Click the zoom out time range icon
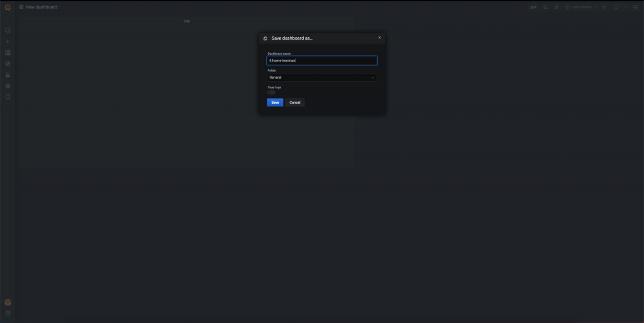Screen dimensions: 644x323 point(604,7)
